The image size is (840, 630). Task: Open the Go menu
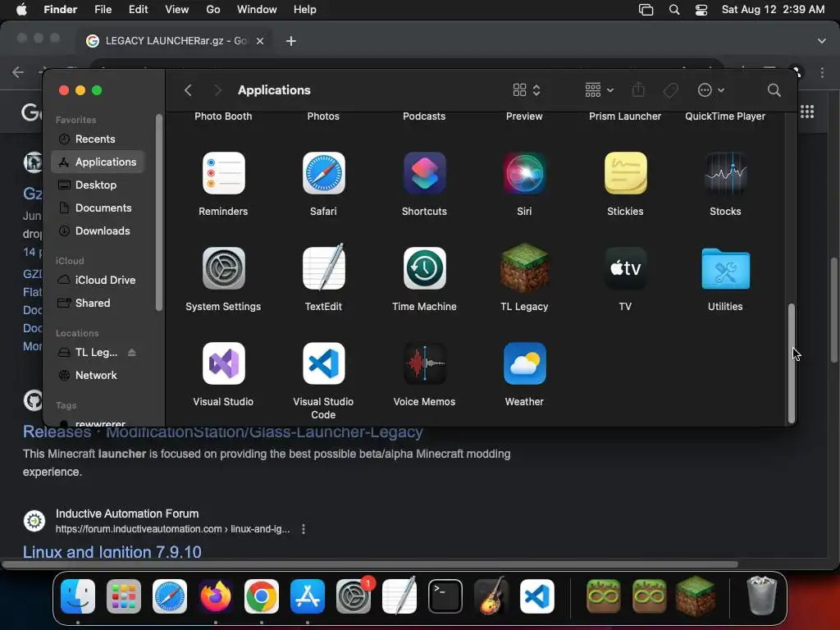pyautogui.click(x=213, y=10)
